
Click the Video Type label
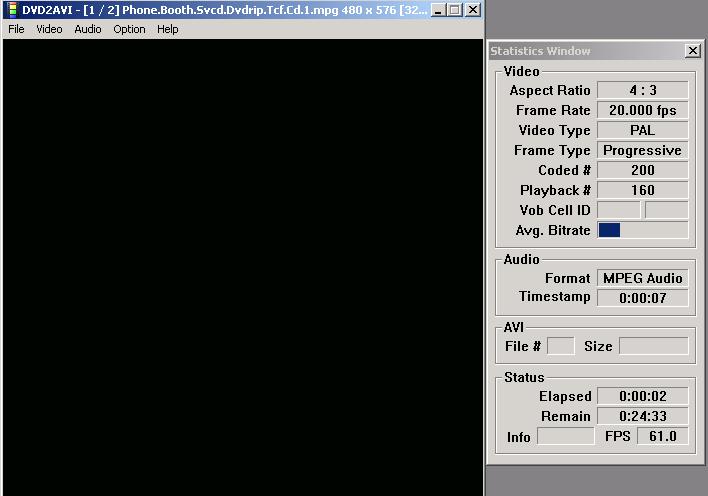pyautogui.click(x=554, y=131)
